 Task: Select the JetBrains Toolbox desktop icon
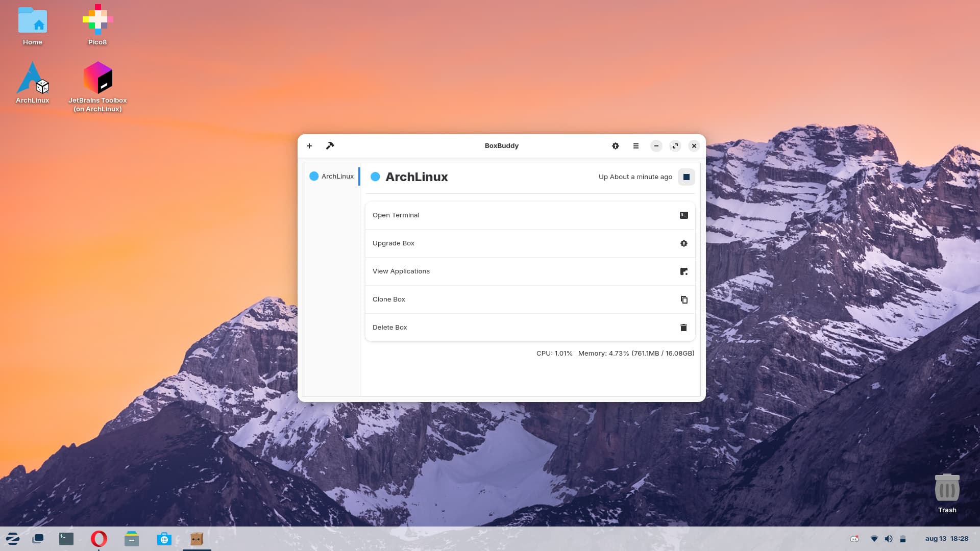[x=97, y=87]
